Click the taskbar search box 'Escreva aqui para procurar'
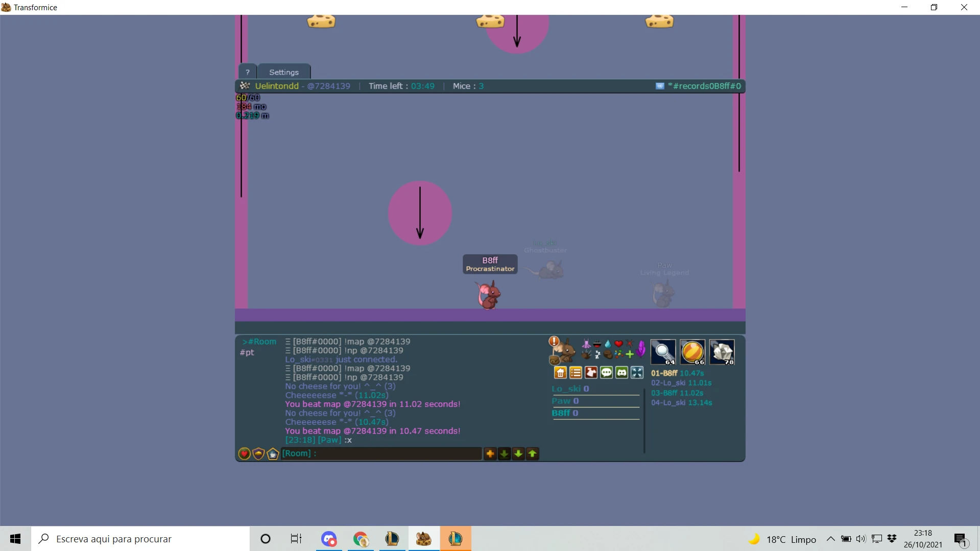The image size is (980, 551). 140,539
